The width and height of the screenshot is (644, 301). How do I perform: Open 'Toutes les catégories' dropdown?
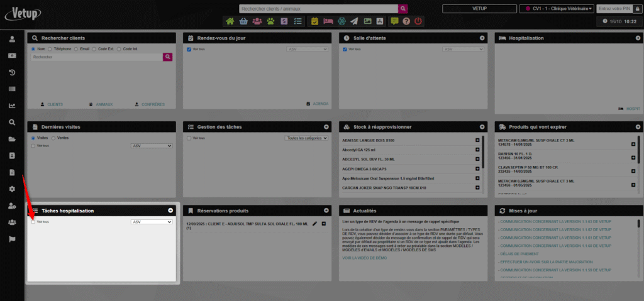[x=307, y=138]
